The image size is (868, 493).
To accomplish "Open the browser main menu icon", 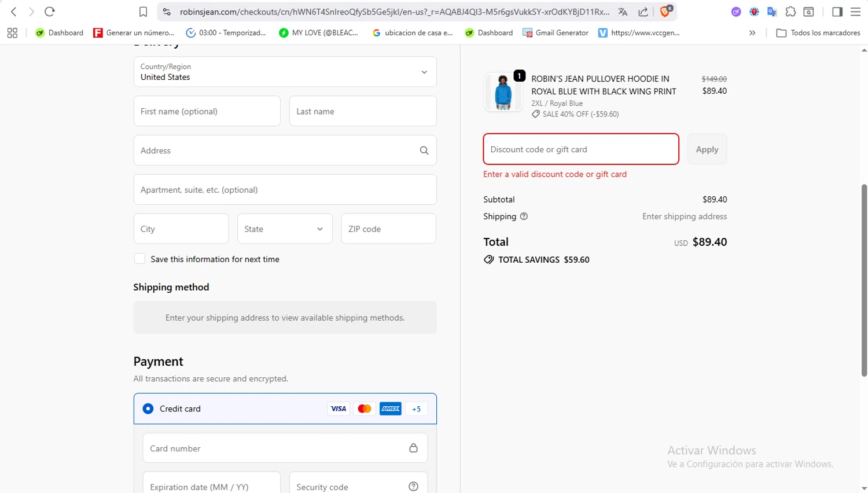I will click(855, 12).
